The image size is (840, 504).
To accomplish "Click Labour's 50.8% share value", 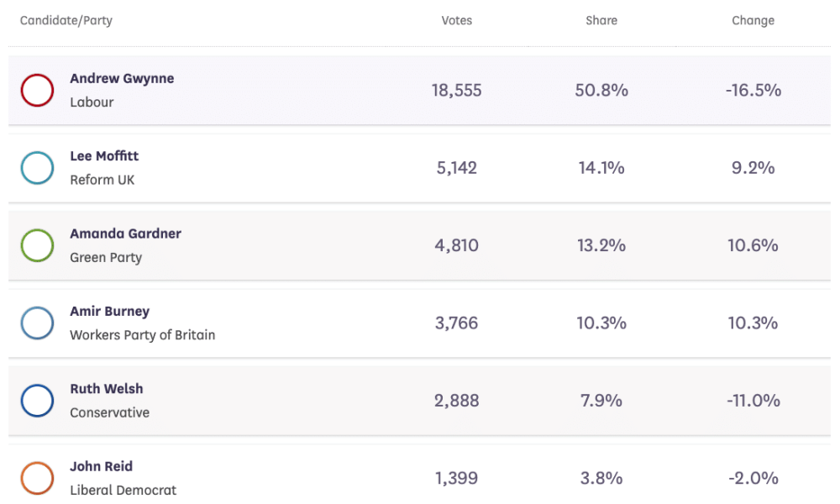I will pos(601,90).
